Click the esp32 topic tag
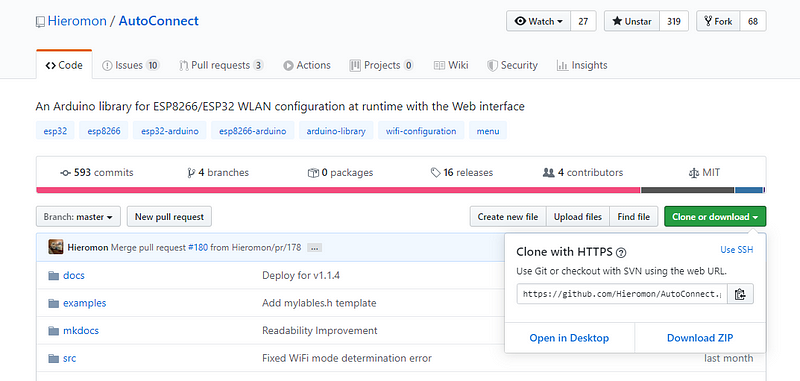 55,131
